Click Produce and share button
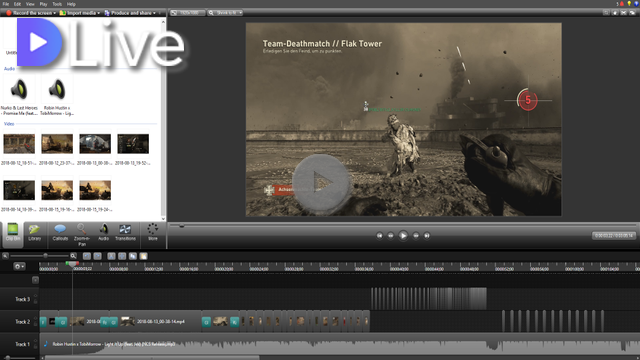Image resolution: width=640 pixels, height=360 pixels. [128, 13]
